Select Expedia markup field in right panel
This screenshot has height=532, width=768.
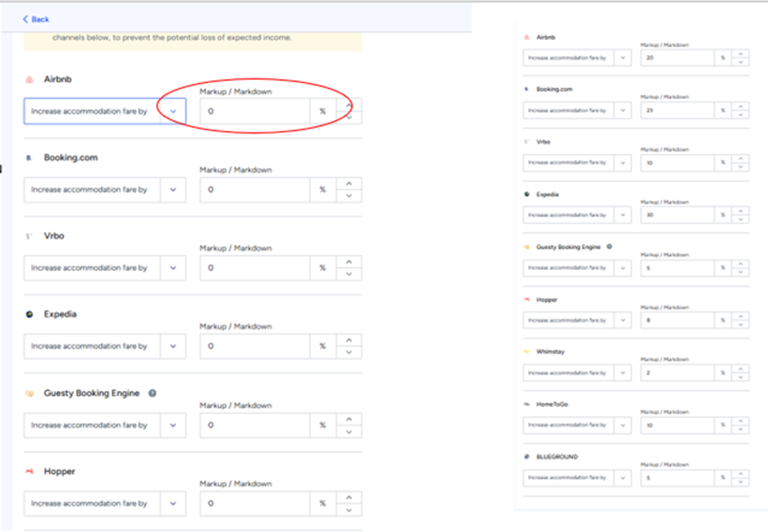click(677, 215)
